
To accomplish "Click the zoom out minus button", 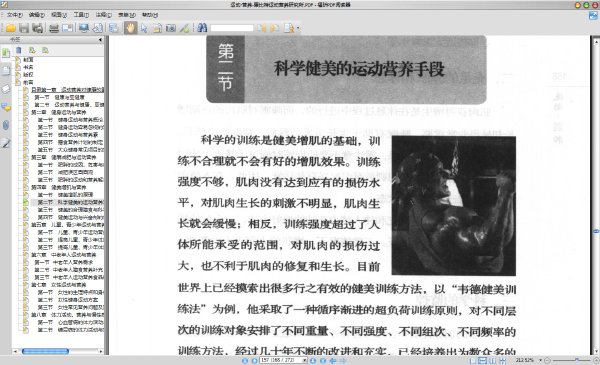I will point(548,360).
